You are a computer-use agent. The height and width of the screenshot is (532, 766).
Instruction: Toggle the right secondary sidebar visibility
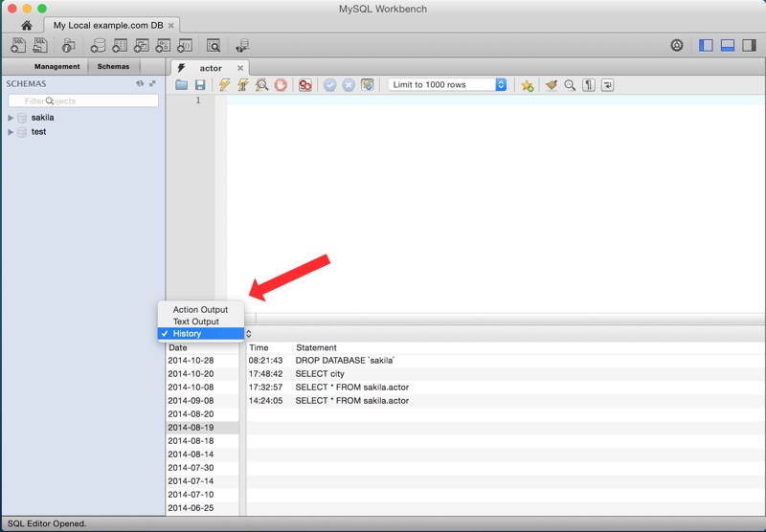(749, 45)
